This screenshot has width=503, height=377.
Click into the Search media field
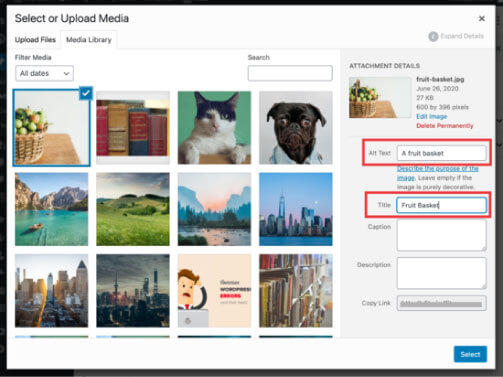(290, 73)
